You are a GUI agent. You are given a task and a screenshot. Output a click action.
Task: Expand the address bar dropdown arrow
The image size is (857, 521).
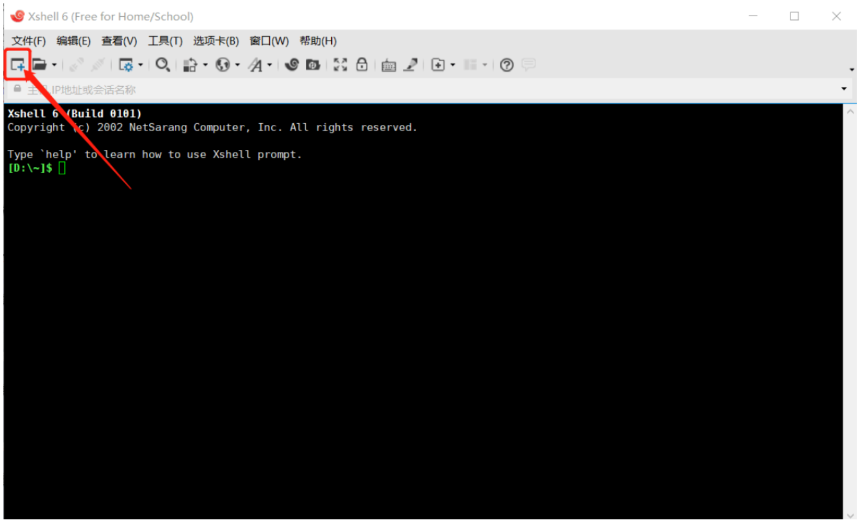tap(844, 89)
